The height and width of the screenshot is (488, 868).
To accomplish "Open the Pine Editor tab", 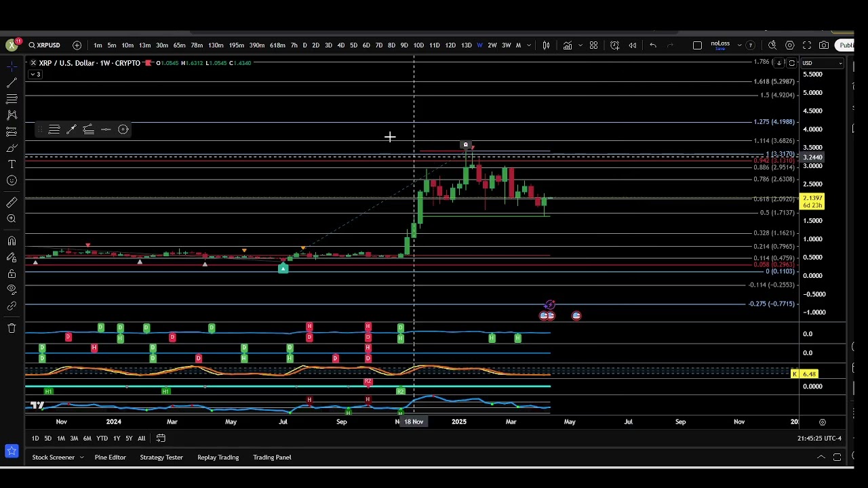I will coord(110,457).
